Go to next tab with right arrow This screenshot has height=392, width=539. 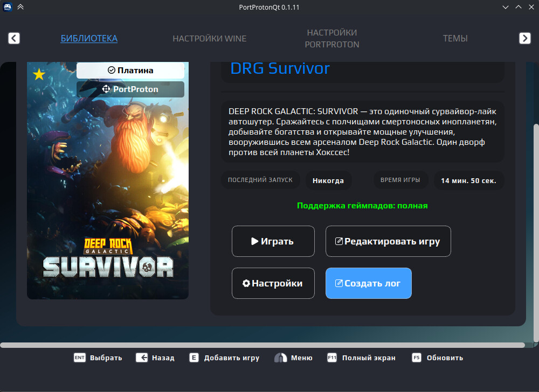[524, 38]
